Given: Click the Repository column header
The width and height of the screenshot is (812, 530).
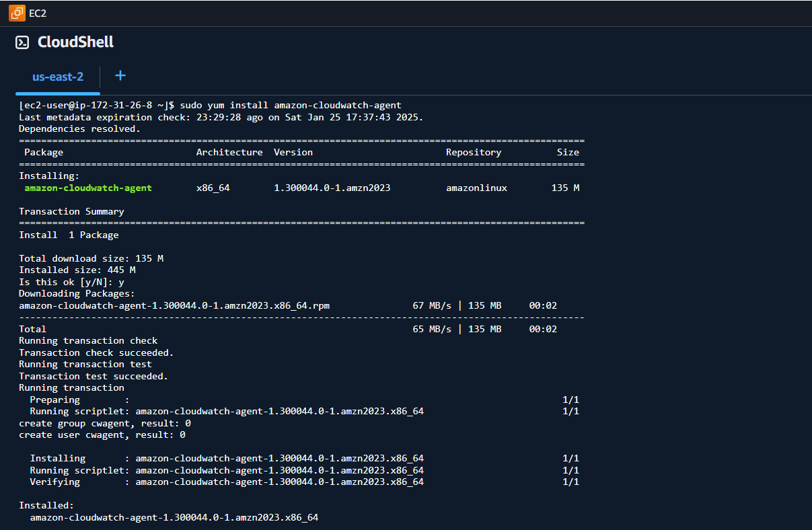Looking at the screenshot, I should [x=474, y=153].
